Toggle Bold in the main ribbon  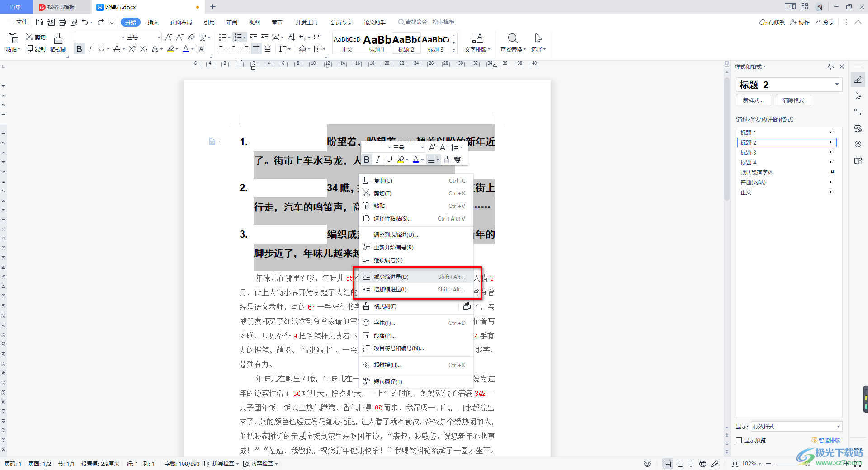click(80, 49)
